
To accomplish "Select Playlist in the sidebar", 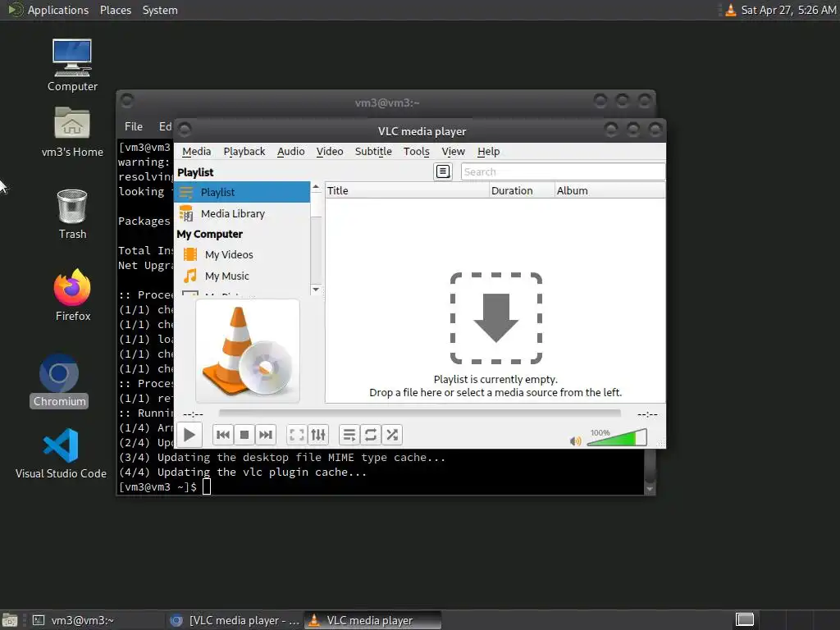I will [242, 192].
